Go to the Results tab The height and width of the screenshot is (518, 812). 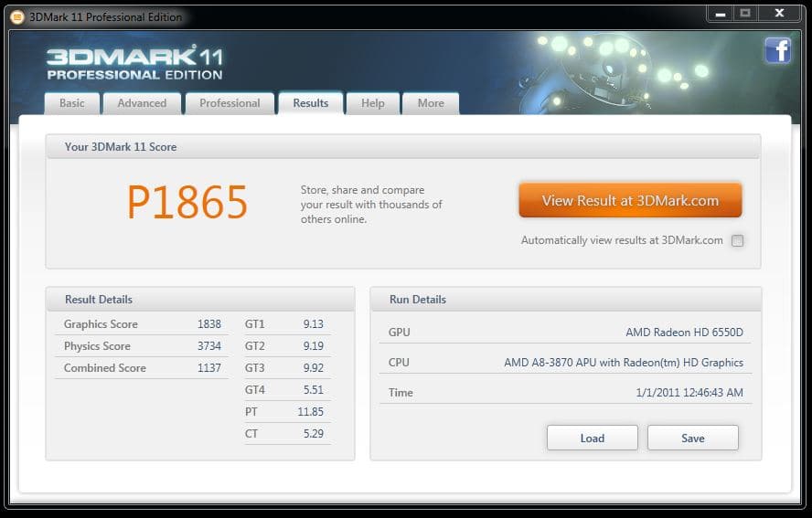(x=311, y=103)
